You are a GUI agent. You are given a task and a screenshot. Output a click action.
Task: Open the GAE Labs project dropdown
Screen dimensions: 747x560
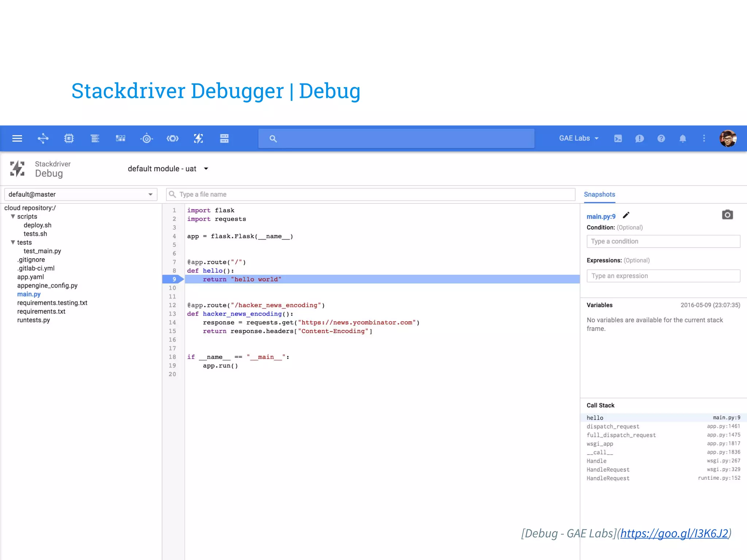[579, 139]
